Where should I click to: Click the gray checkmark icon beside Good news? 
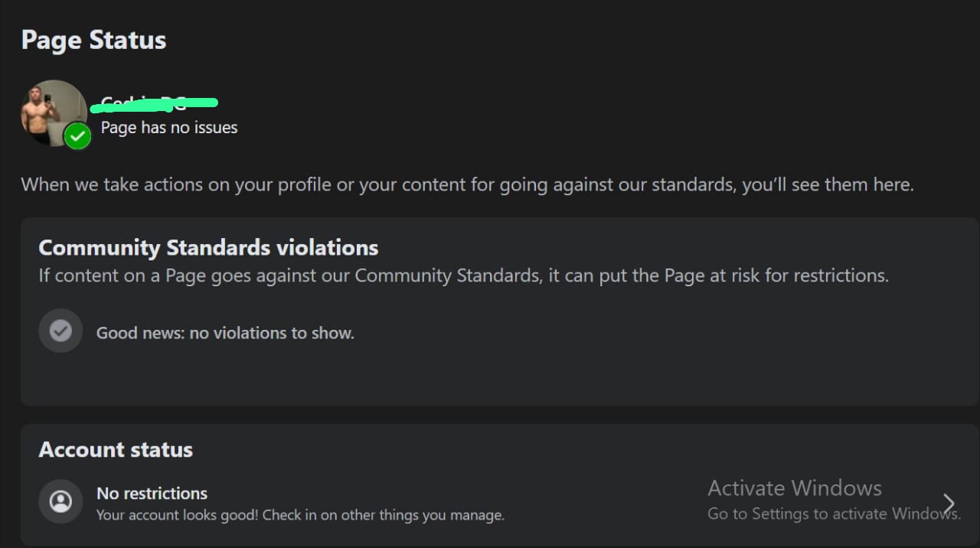tap(60, 331)
